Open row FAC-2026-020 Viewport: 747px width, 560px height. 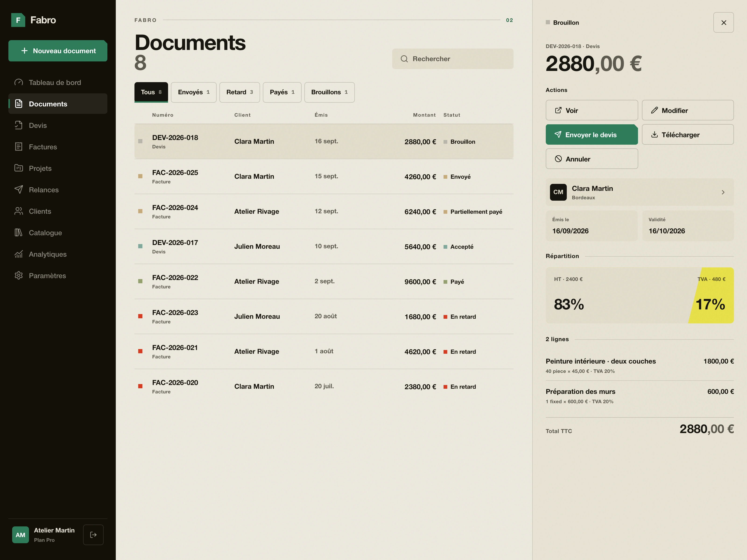(324, 386)
